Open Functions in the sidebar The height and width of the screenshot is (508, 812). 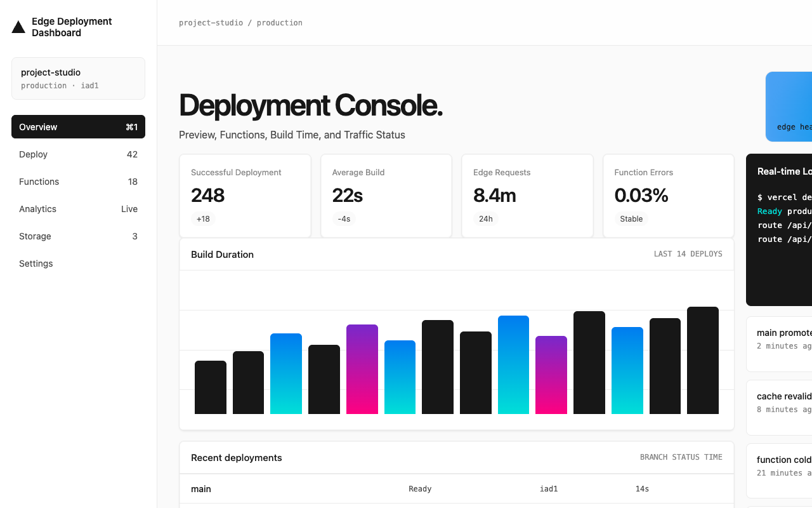78,182
